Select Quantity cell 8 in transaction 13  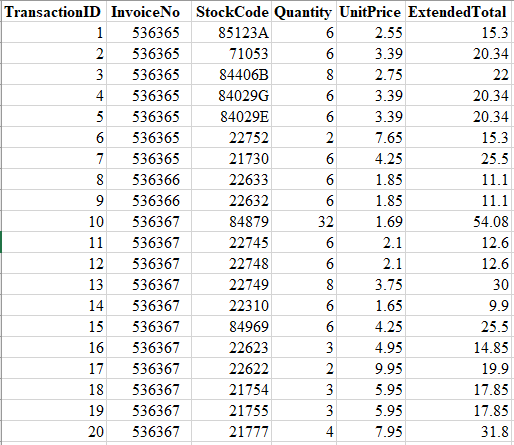(304, 285)
